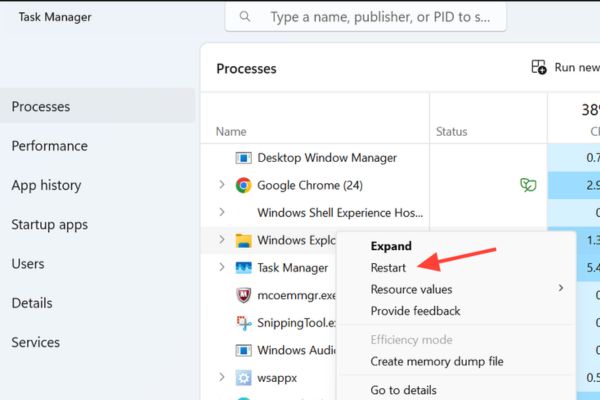Click the Run new task icon
600x400 pixels.
click(x=539, y=68)
